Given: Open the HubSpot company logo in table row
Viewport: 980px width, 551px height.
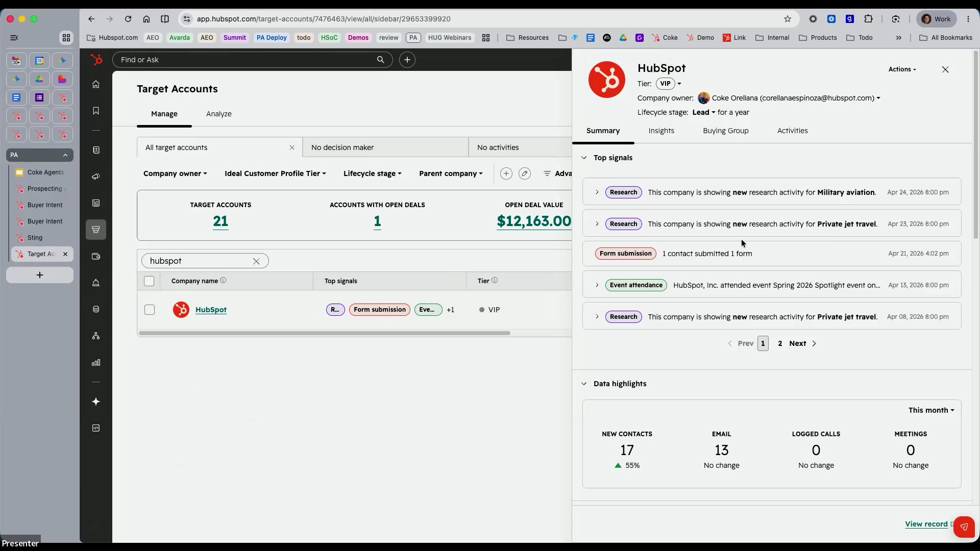Looking at the screenshot, I should (x=181, y=310).
